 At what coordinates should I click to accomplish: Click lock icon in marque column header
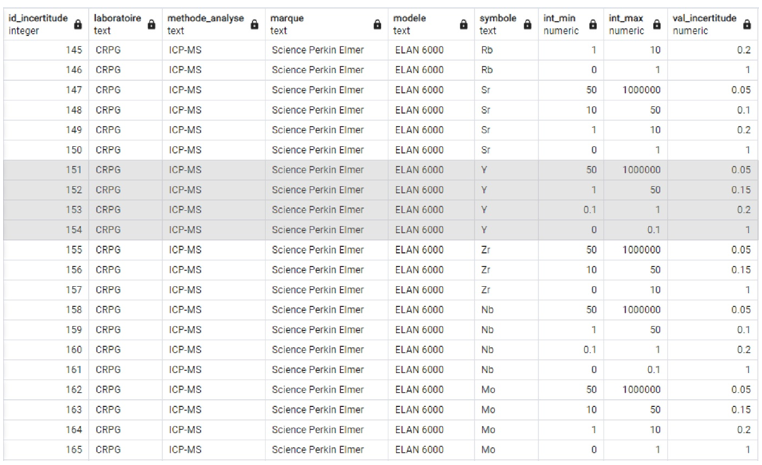pos(377,25)
